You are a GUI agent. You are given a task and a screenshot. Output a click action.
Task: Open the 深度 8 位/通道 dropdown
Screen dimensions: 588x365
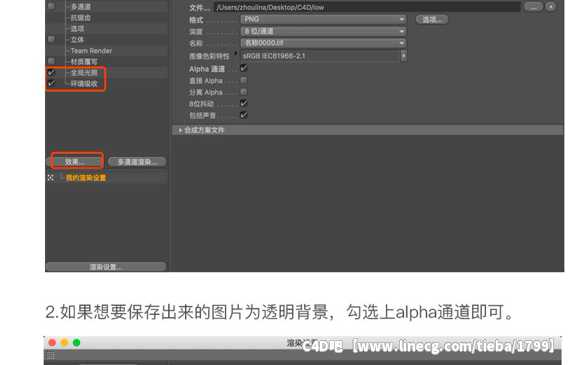(x=324, y=31)
